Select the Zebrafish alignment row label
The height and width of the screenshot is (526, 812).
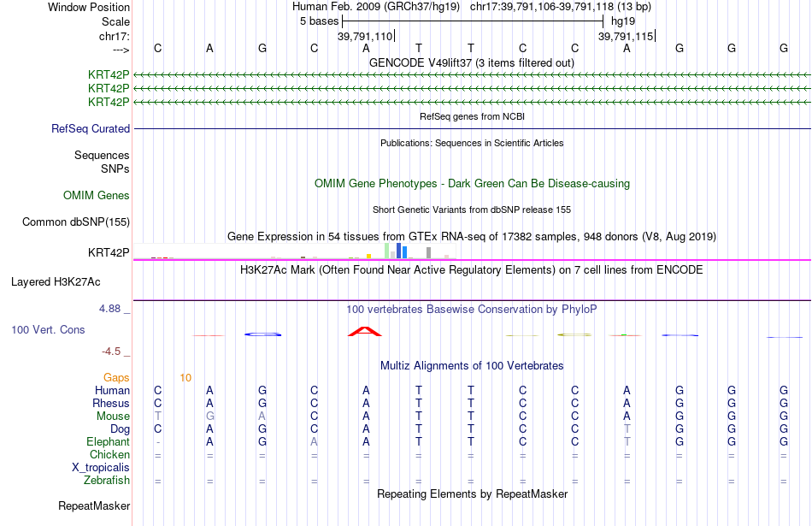pos(107,481)
